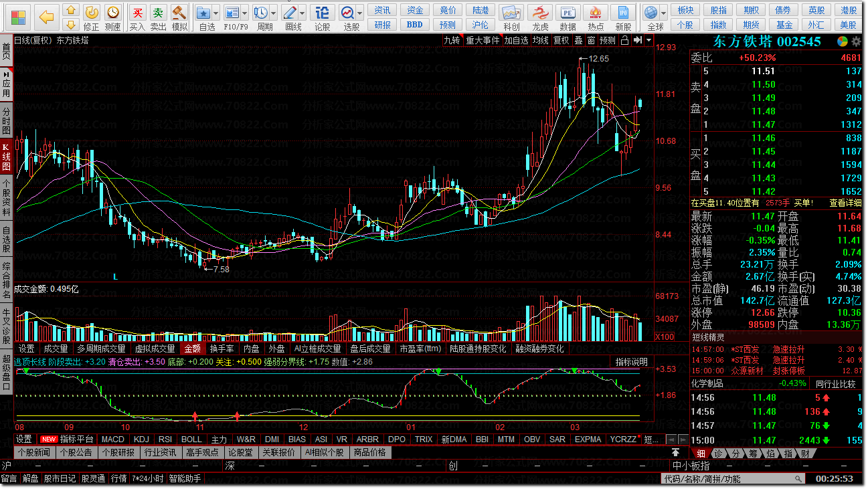Click the 资讯 information button

(x=383, y=10)
